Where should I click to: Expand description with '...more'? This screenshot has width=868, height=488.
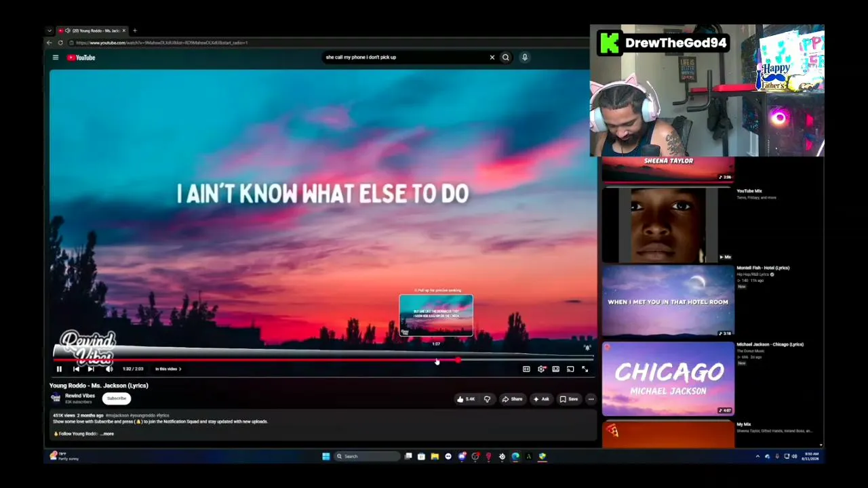(x=107, y=434)
